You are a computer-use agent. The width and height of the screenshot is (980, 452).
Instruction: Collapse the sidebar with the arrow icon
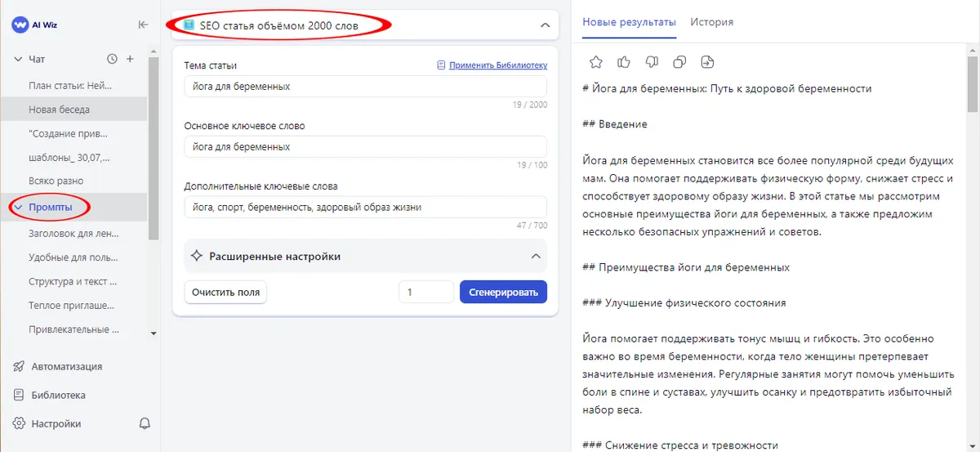143,25
